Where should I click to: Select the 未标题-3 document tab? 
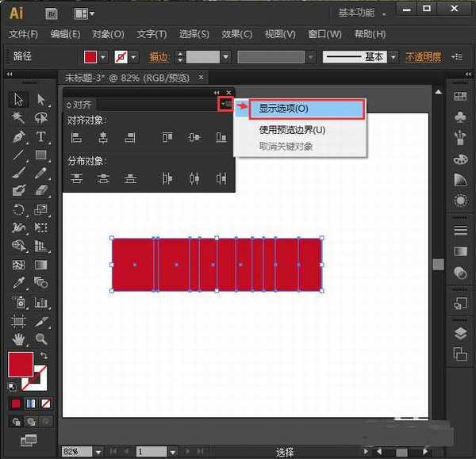(x=126, y=77)
